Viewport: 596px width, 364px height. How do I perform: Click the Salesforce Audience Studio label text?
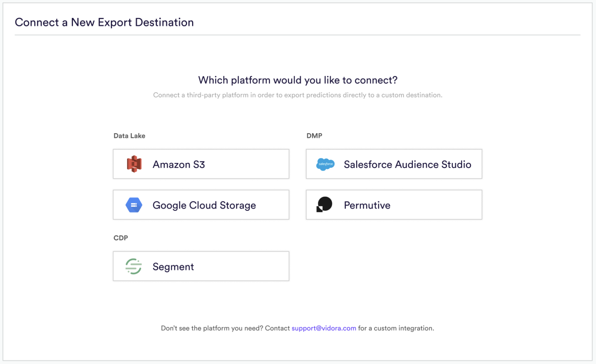pyautogui.click(x=407, y=164)
